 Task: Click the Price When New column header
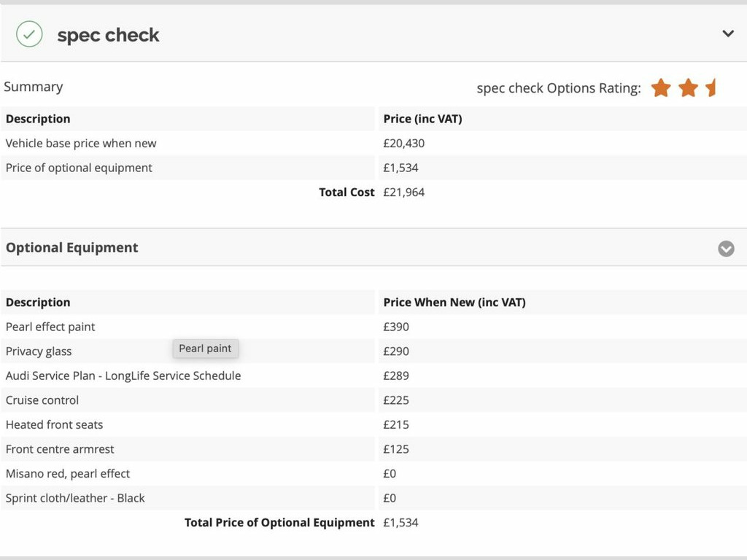(454, 302)
